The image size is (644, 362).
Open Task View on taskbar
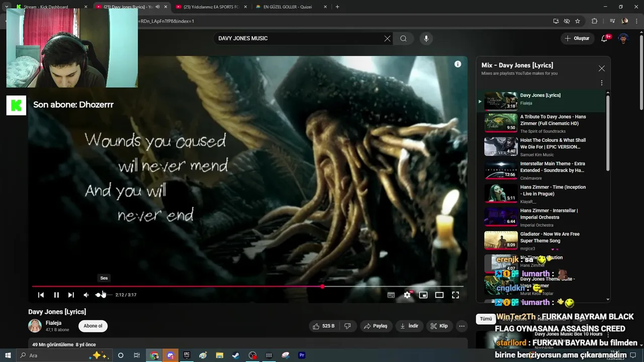136,355
